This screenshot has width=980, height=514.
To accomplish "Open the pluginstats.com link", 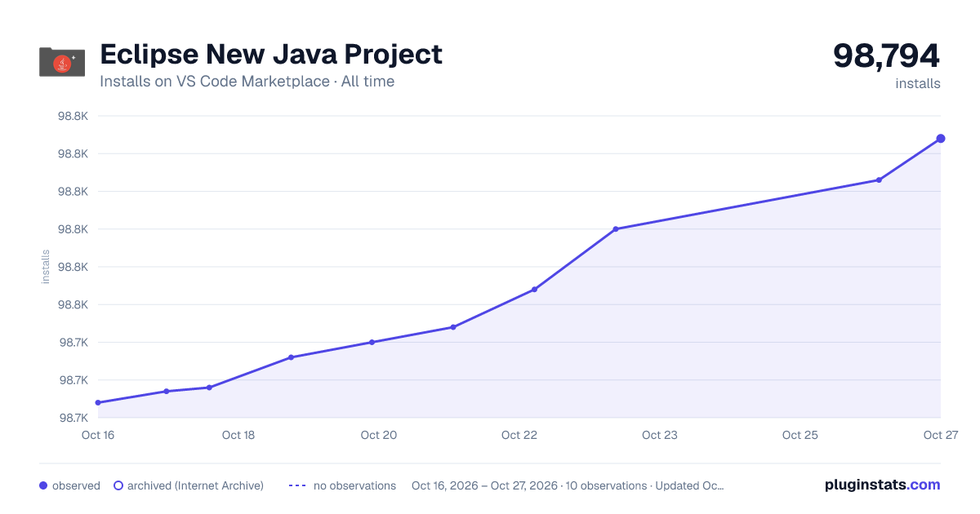I will [883, 485].
